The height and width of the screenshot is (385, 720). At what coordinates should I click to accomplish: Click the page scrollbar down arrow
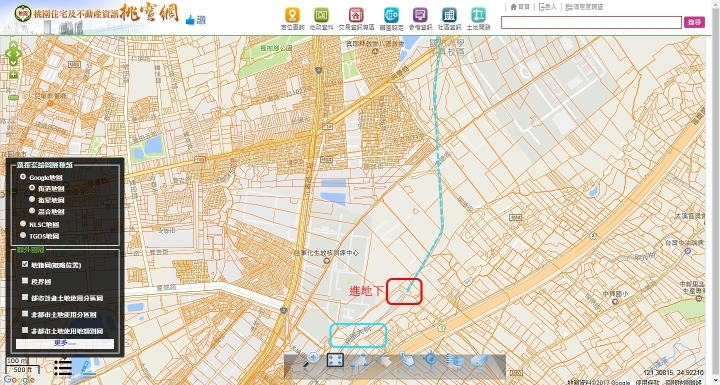pos(715,381)
